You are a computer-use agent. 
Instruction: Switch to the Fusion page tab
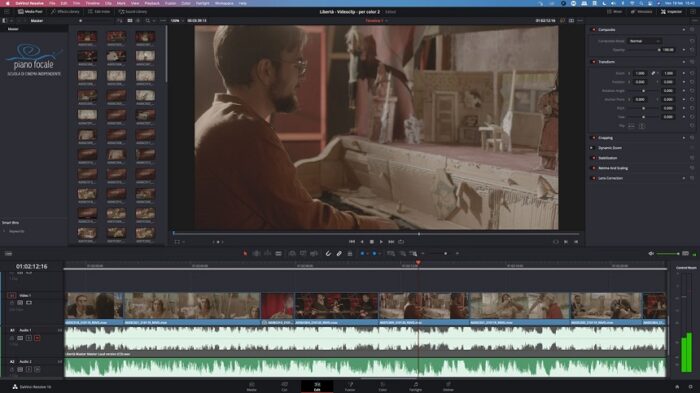350,386
